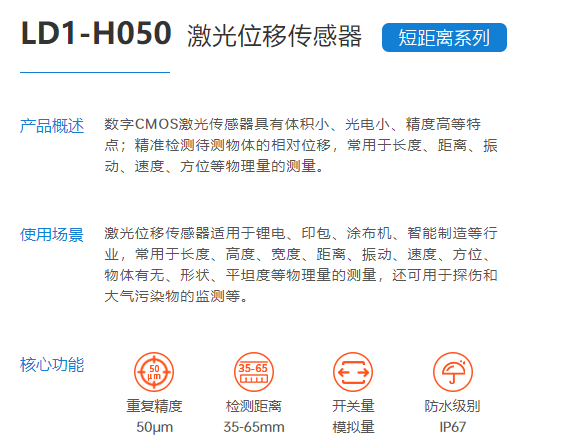Click the 产品概述 section label
This screenshot has height=442, width=569.
pyautogui.click(x=52, y=126)
